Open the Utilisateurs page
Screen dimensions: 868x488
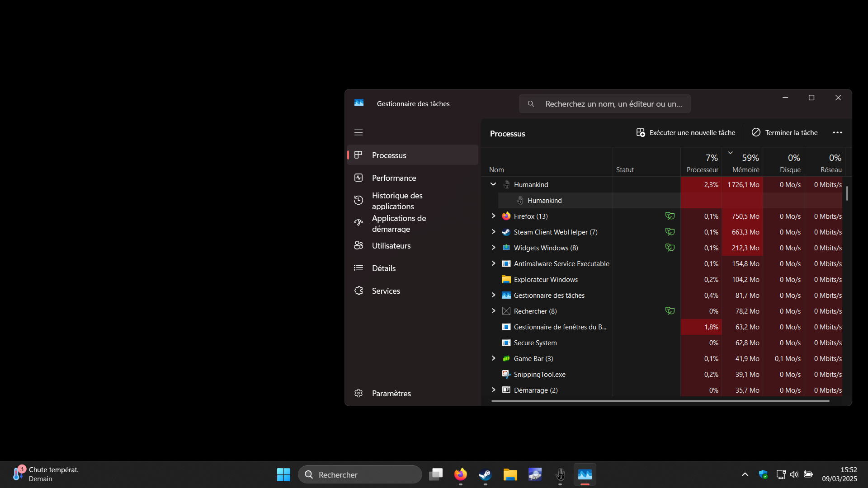point(391,246)
